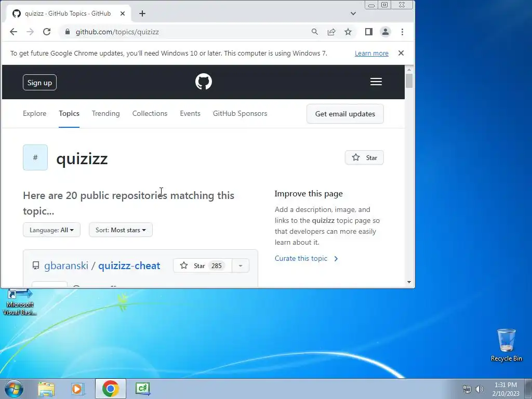Switch to the Explore tab
This screenshot has height=399, width=532.
click(x=35, y=113)
